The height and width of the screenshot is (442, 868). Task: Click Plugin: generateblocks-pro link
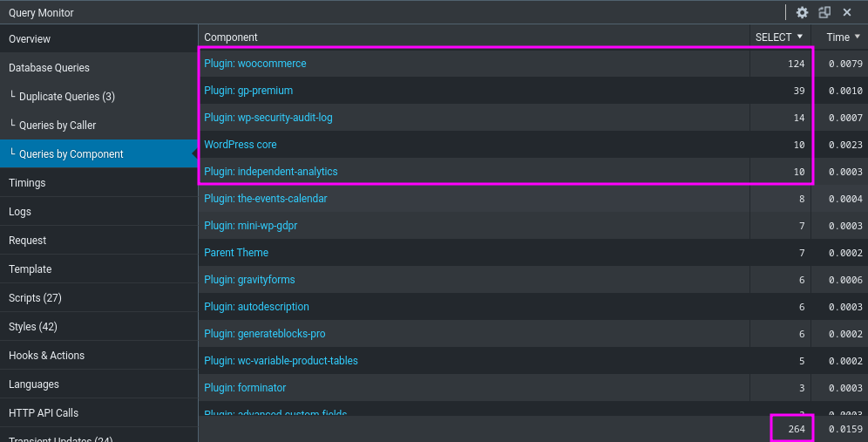coord(265,334)
